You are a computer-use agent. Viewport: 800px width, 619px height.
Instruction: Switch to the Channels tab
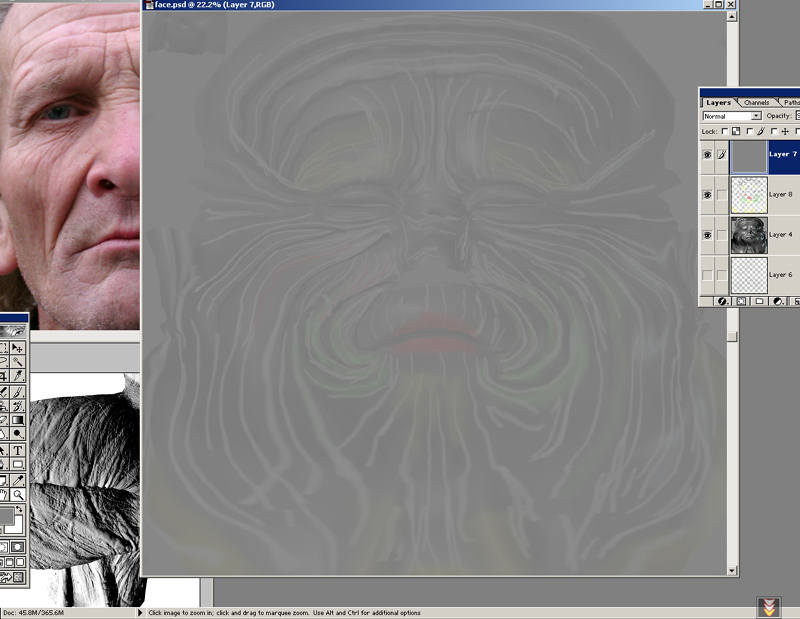point(756,102)
